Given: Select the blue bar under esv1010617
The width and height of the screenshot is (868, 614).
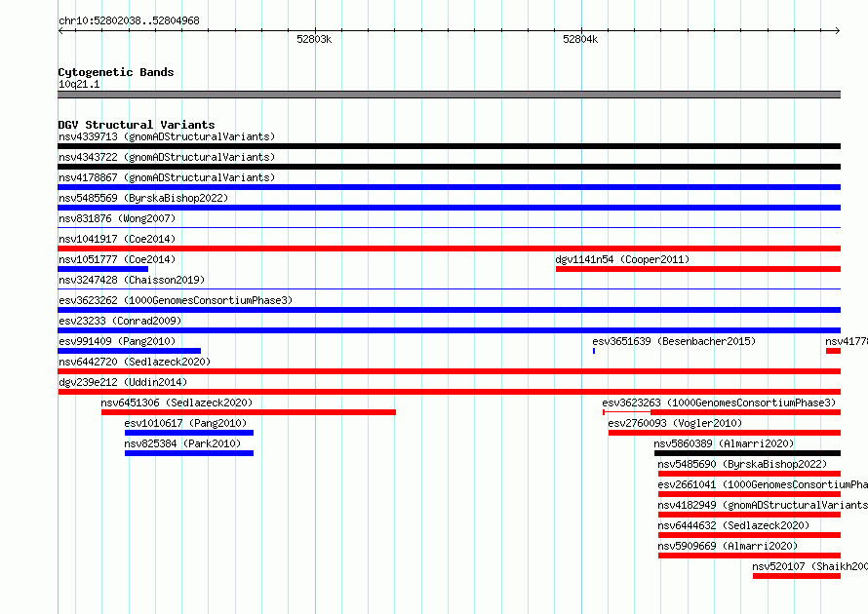Looking at the screenshot, I should point(189,433).
